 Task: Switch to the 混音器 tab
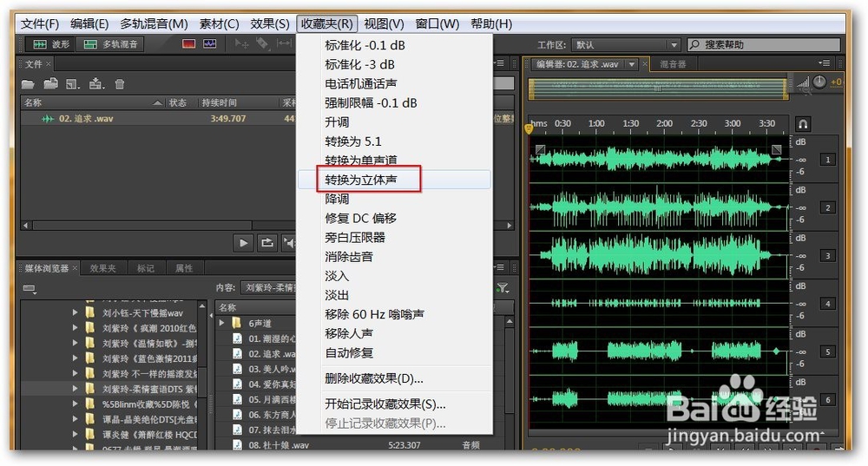pyautogui.click(x=673, y=64)
